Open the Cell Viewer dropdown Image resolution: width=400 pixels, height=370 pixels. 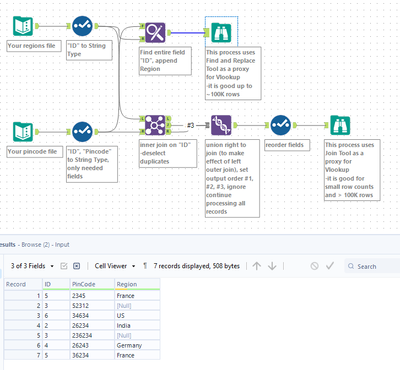tap(115, 266)
